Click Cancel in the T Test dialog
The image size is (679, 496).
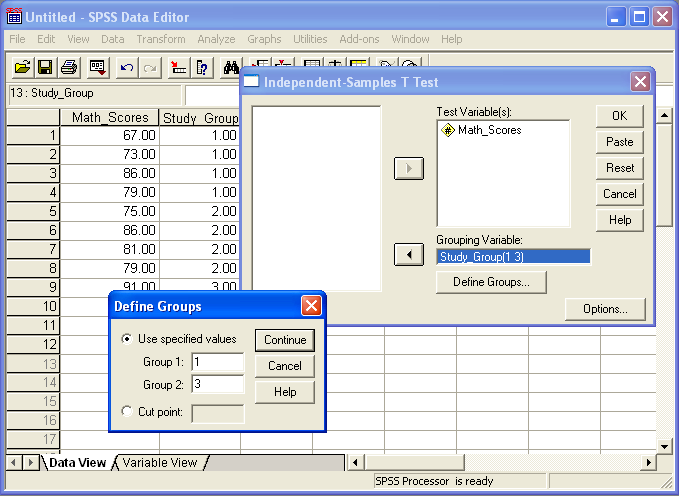point(620,194)
